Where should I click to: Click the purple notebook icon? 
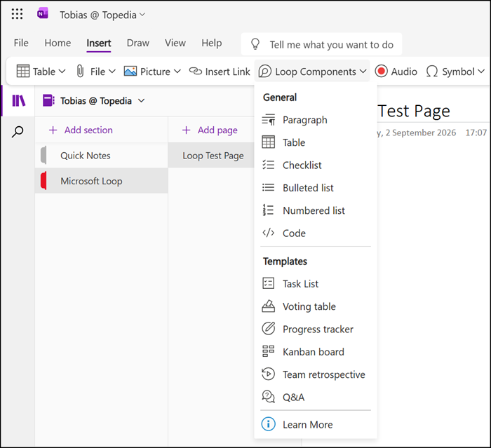pyautogui.click(x=48, y=100)
